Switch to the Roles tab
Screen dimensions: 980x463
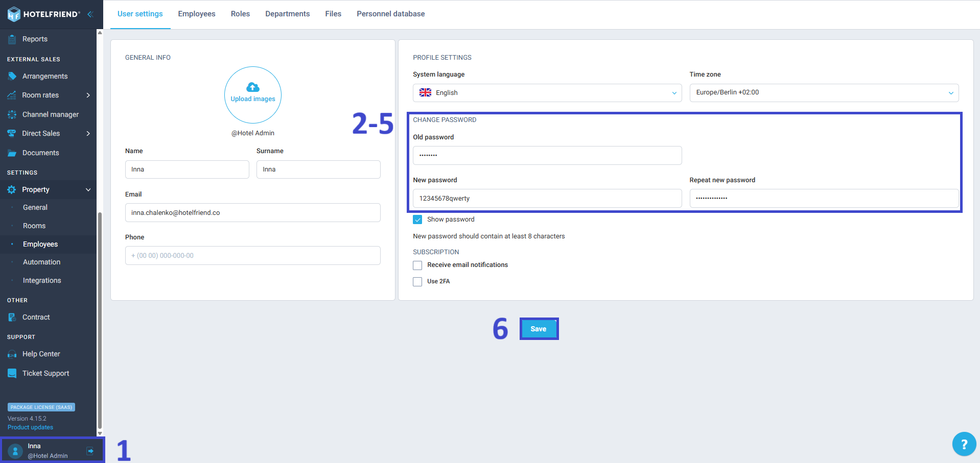(240, 14)
